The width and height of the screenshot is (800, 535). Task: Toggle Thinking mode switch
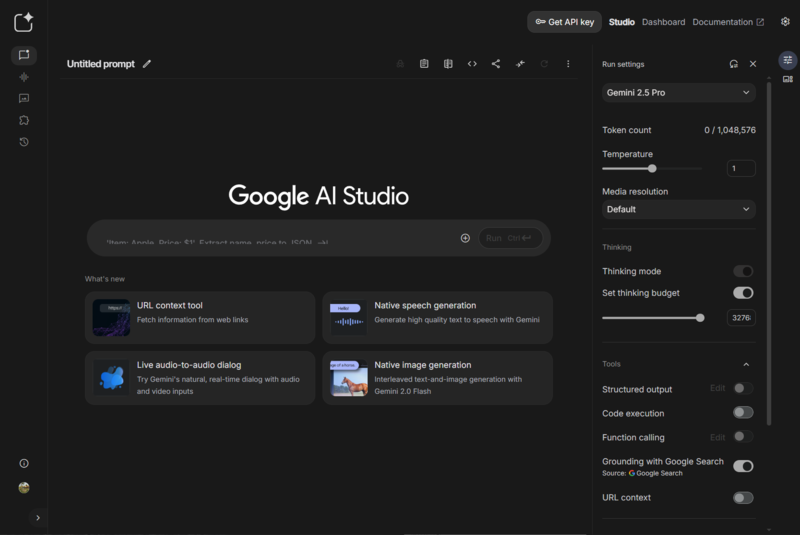click(x=743, y=271)
